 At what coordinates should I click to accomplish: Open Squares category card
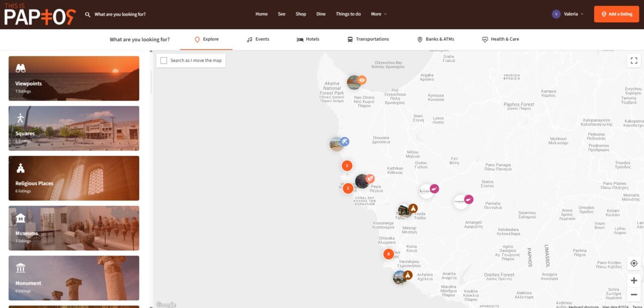click(x=74, y=128)
